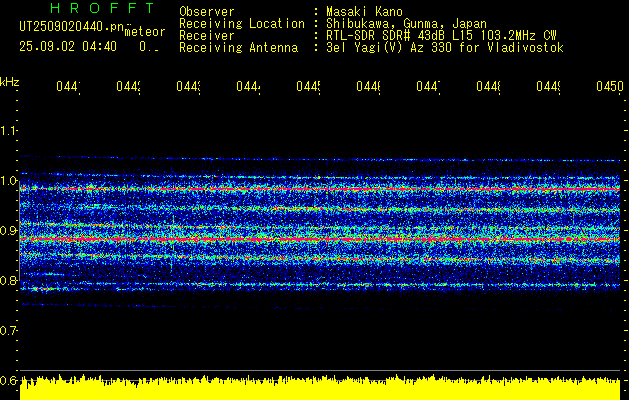The image size is (629, 400).
Task: Click the 0.8 frequency axis label
Action: (x=8, y=280)
